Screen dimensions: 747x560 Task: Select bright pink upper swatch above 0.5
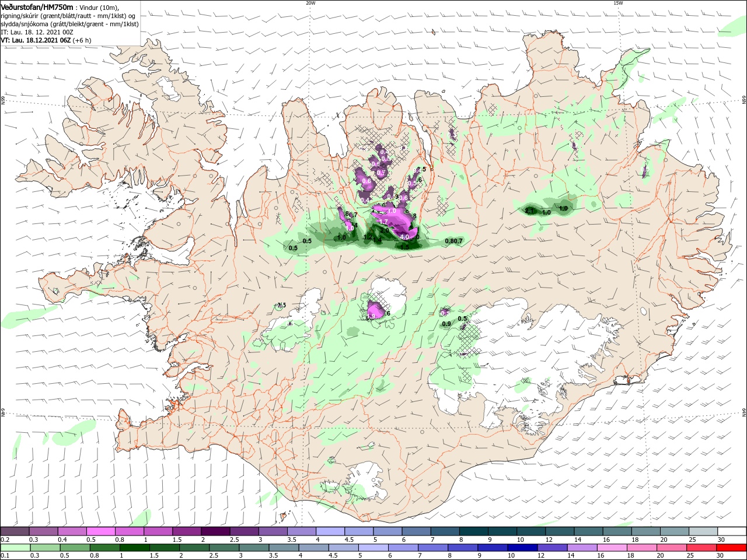[x=100, y=531]
